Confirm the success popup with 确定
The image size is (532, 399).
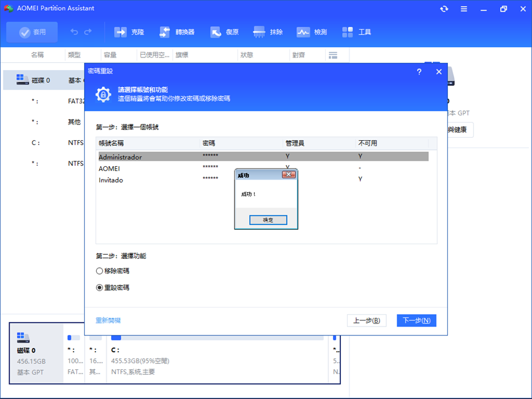click(268, 220)
